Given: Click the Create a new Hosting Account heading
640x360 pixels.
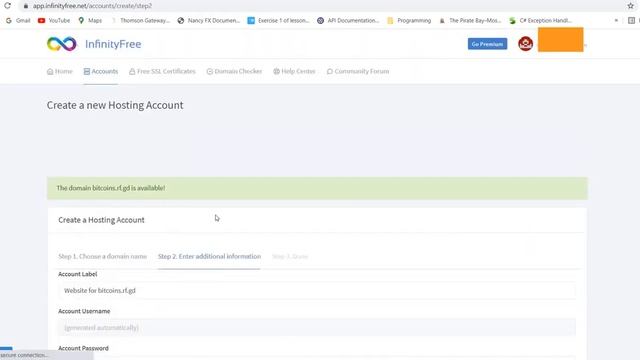Looking at the screenshot, I should (115, 105).
